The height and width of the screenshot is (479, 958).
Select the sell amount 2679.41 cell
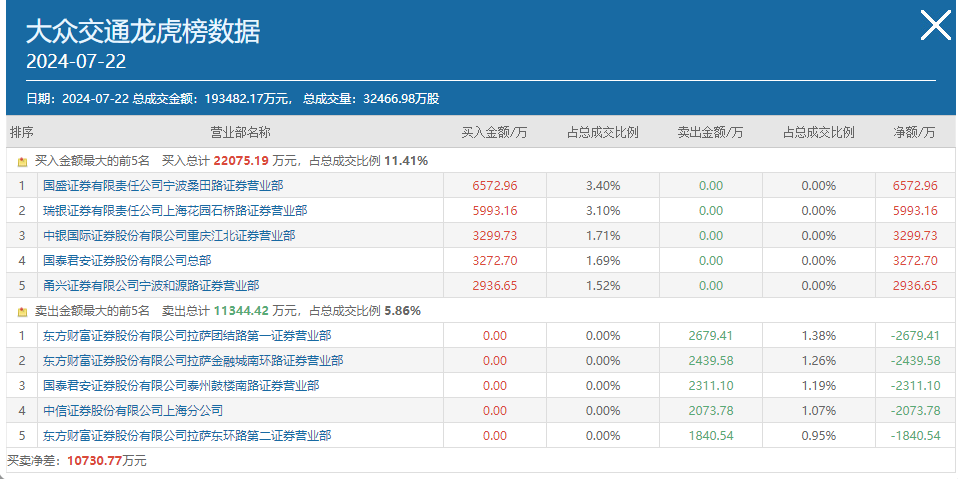711,335
